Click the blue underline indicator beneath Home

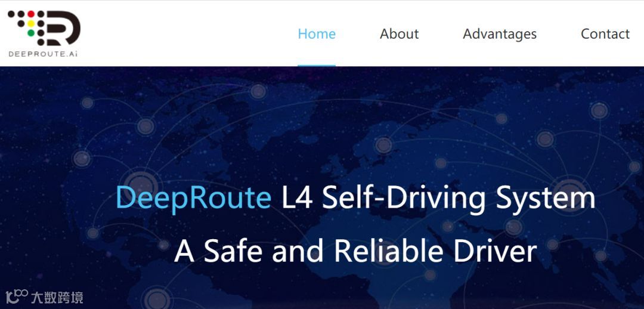pyautogui.click(x=317, y=66)
